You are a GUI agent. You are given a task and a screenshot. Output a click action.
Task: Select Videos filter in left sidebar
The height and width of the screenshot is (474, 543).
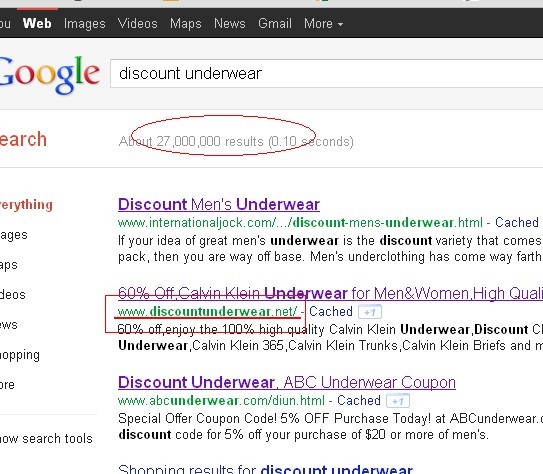click(x=13, y=295)
